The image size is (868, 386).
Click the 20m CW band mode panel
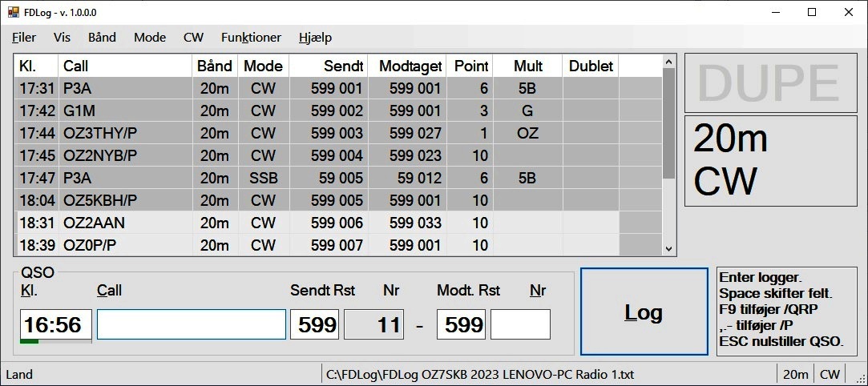[770, 160]
